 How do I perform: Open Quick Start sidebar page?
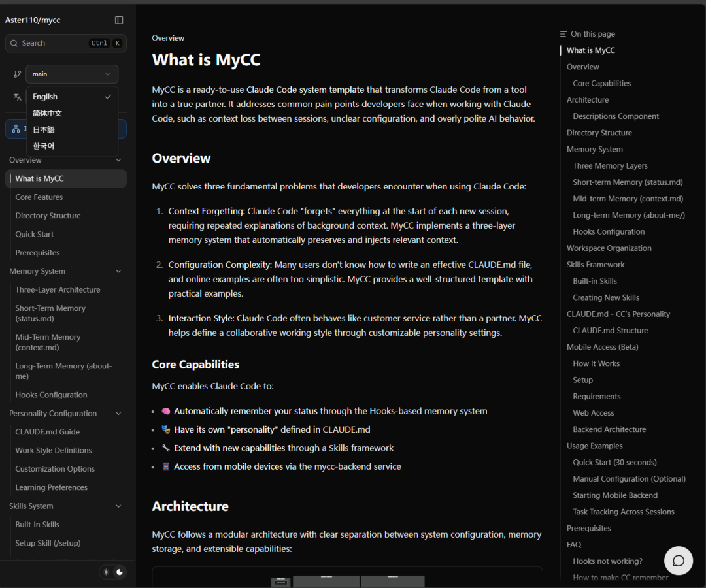click(x=35, y=234)
